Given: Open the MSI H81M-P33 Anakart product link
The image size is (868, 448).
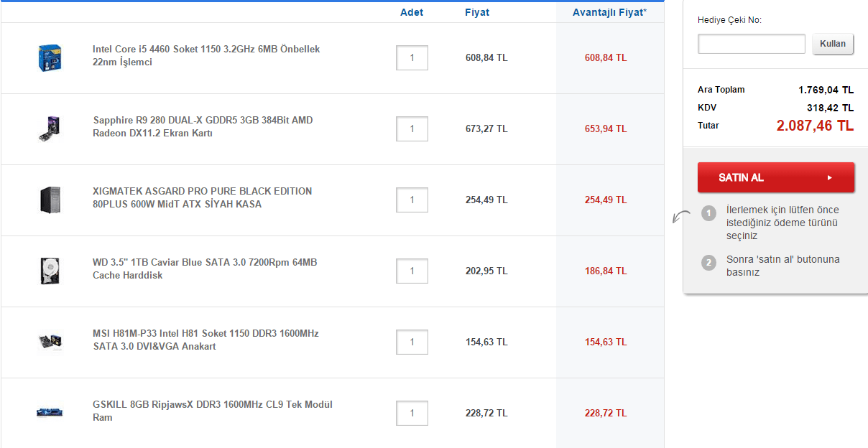Looking at the screenshot, I should pos(205,340).
